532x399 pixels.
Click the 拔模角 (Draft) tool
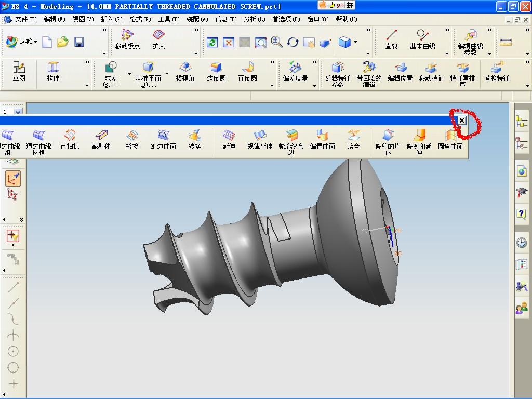[185, 71]
